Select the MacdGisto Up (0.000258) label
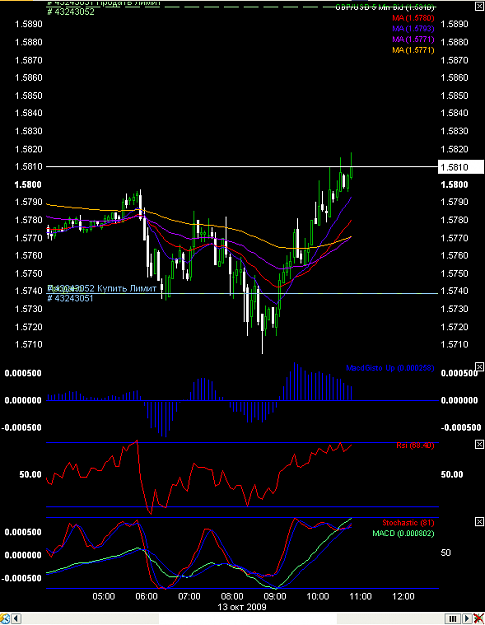 tap(390, 368)
